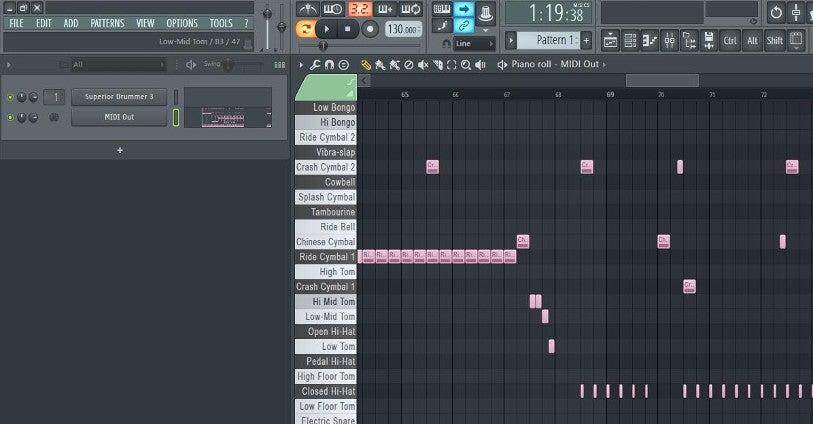
Task: Select the zoom magnifier tool
Action: coord(464,65)
